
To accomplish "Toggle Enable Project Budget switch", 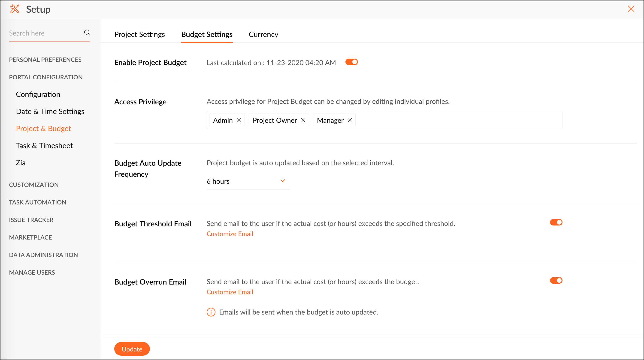I will (x=351, y=62).
